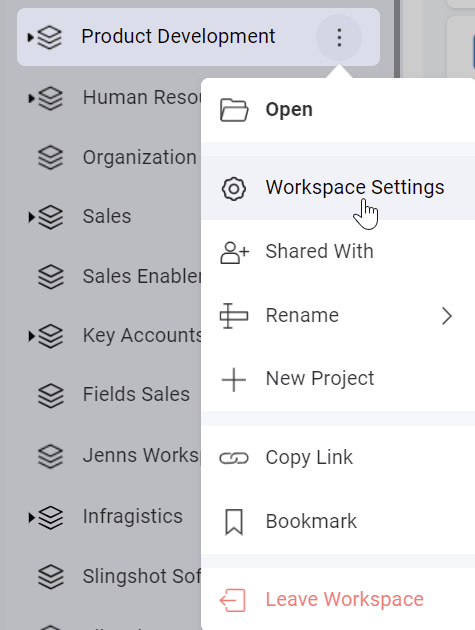Select Workspace Settings menu entry
475x630 pixels.
coord(338,188)
